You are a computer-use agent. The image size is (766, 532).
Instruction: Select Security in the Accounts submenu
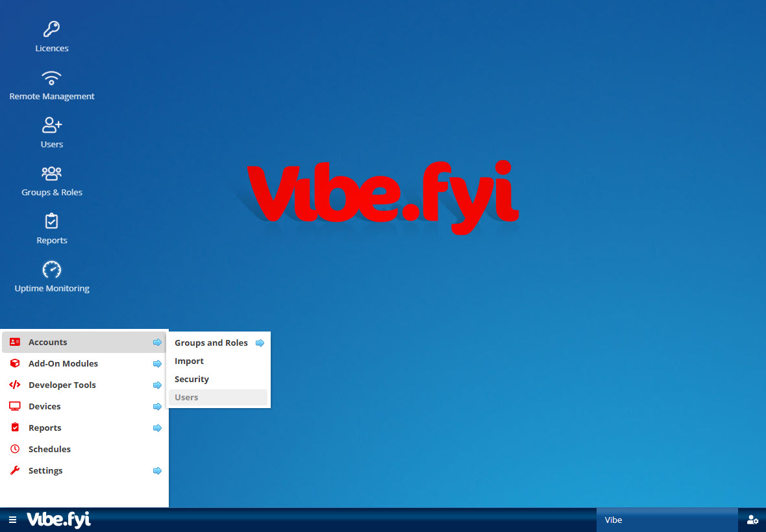[191, 380]
